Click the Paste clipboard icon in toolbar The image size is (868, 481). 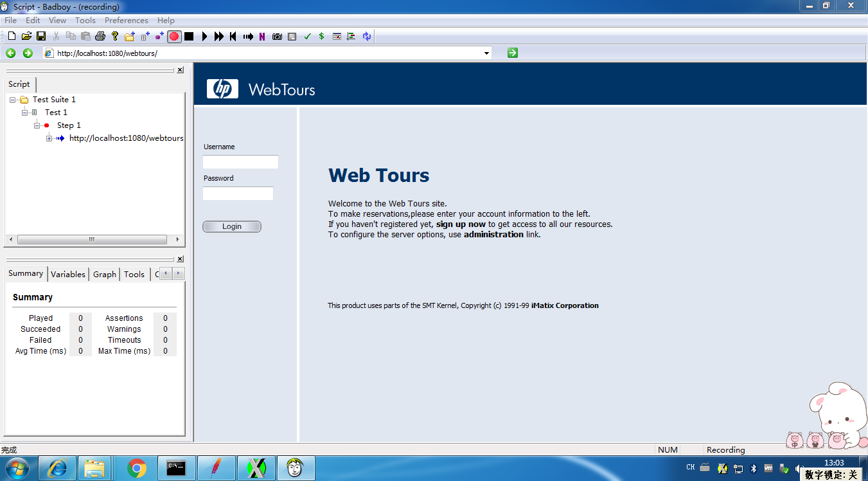click(85, 37)
